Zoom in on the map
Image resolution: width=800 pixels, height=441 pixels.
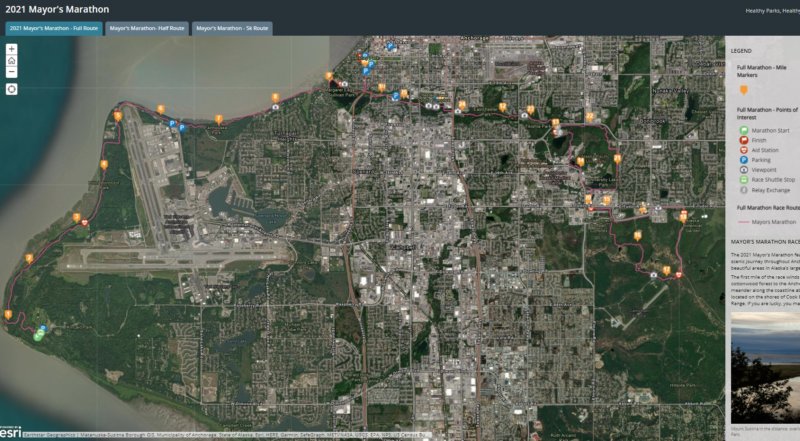(x=11, y=48)
